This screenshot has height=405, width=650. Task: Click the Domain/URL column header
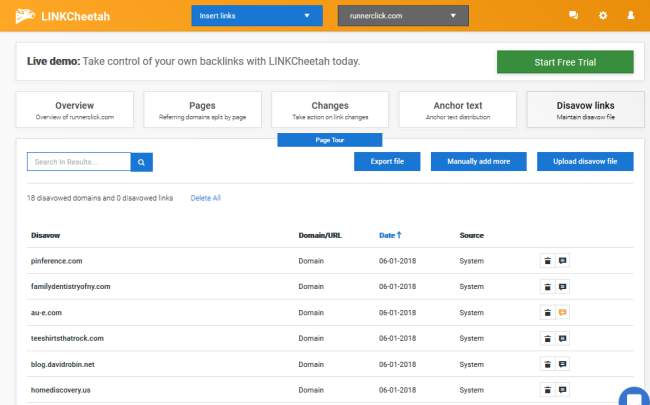coord(320,235)
